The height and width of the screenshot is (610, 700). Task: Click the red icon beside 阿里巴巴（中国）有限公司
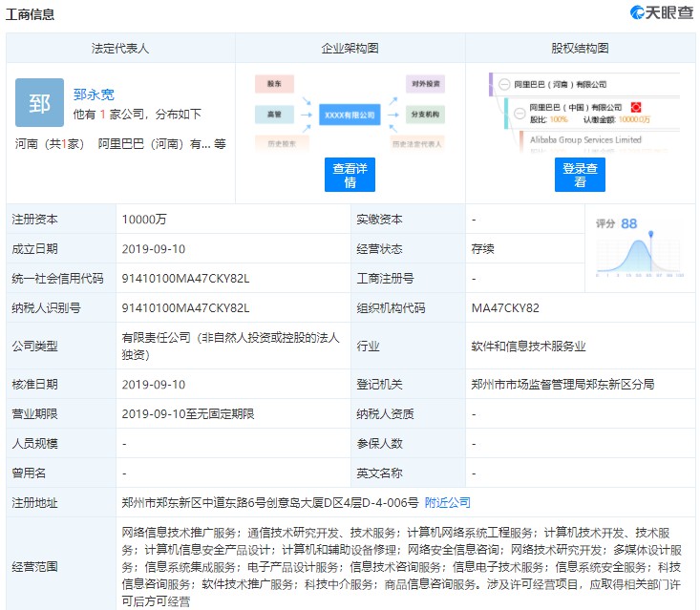tap(636, 107)
